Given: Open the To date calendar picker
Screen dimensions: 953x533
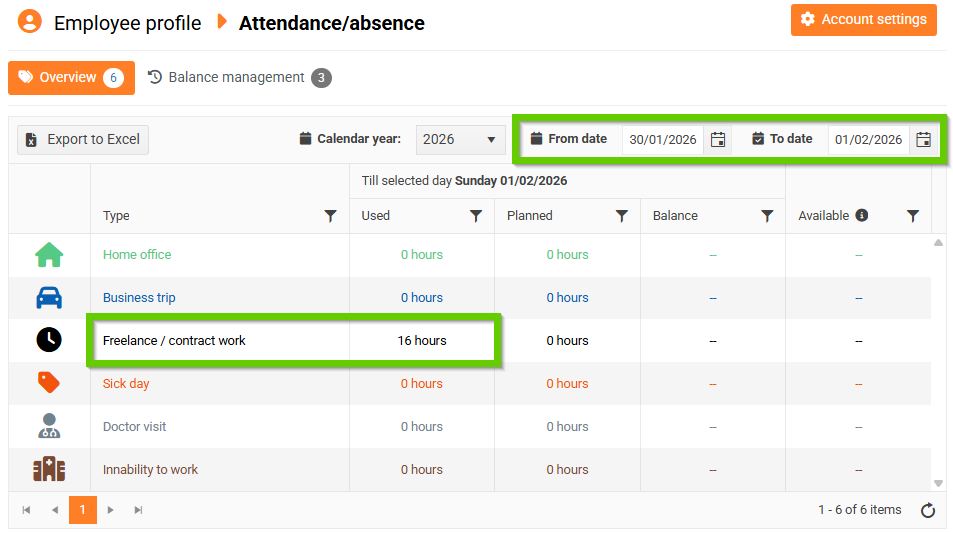Looking at the screenshot, I should click(923, 140).
